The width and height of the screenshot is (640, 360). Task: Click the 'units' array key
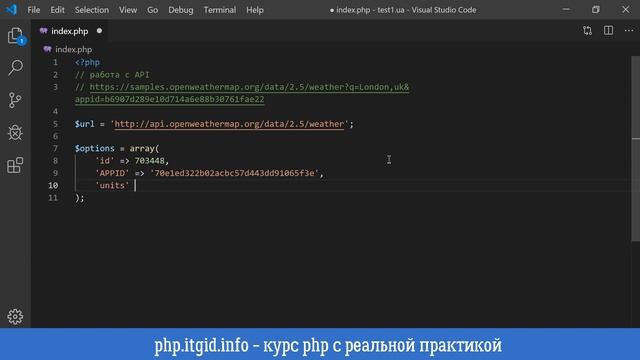tap(112, 185)
